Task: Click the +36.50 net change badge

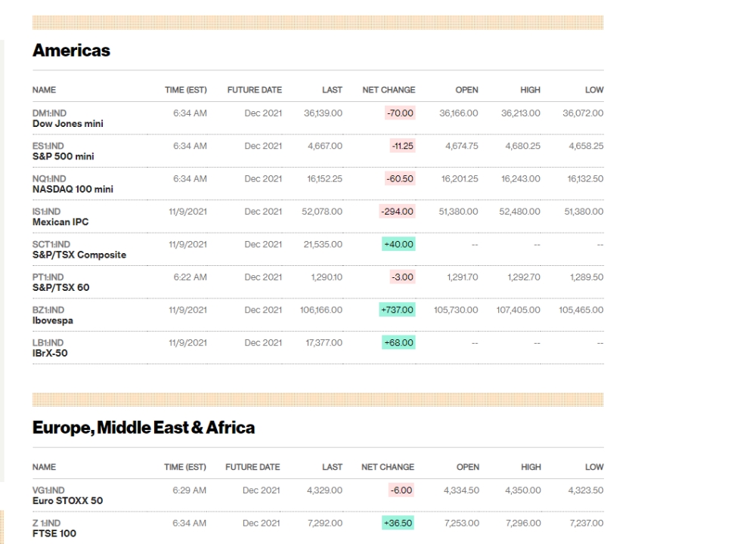Action: point(398,523)
